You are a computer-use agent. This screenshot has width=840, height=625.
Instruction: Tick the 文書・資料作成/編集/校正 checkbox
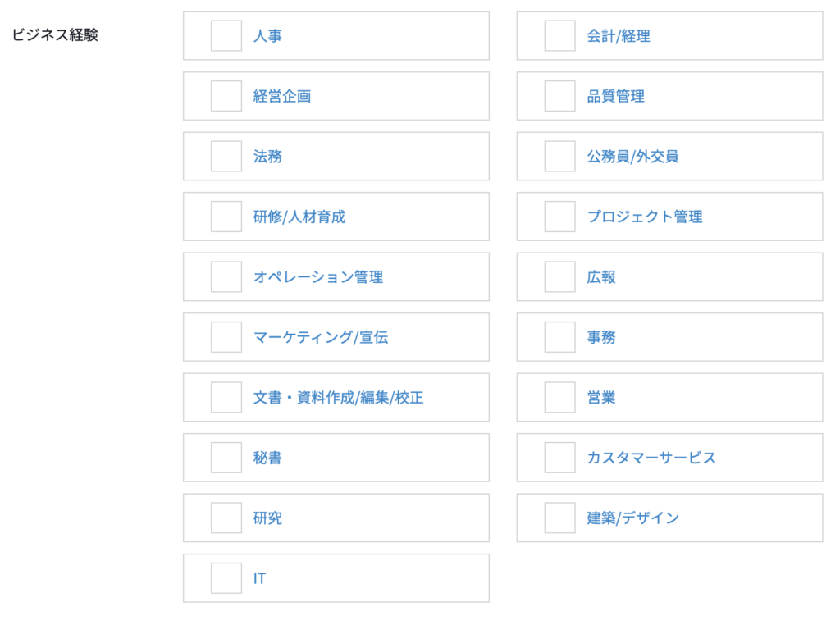coord(226,398)
